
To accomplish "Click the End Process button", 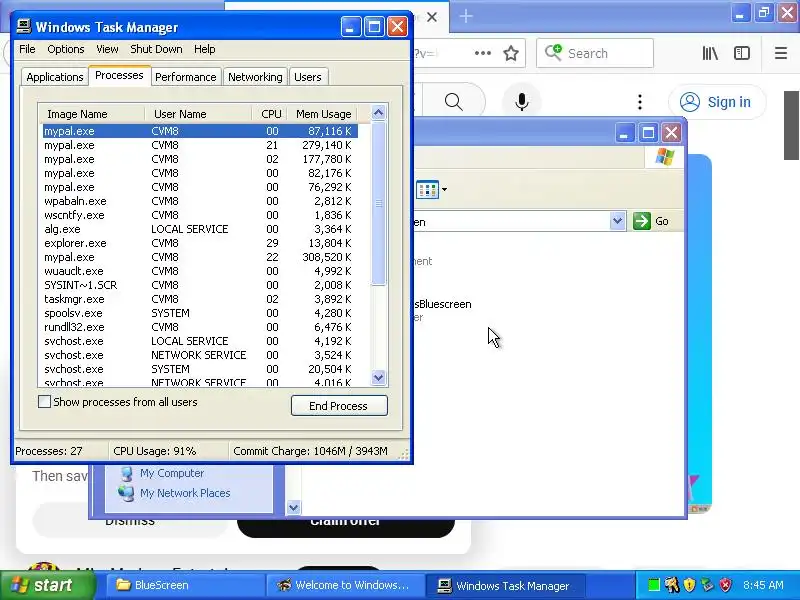I will [x=339, y=406].
